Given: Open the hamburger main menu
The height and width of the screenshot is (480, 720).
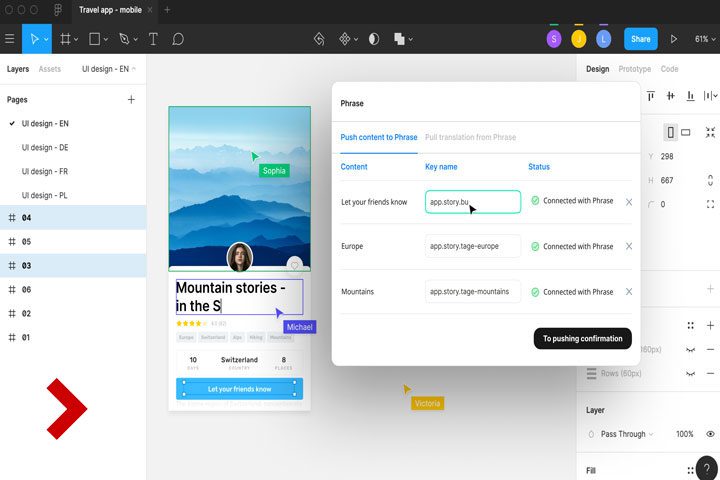Looking at the screenshot, I should [x=9, y=39].
